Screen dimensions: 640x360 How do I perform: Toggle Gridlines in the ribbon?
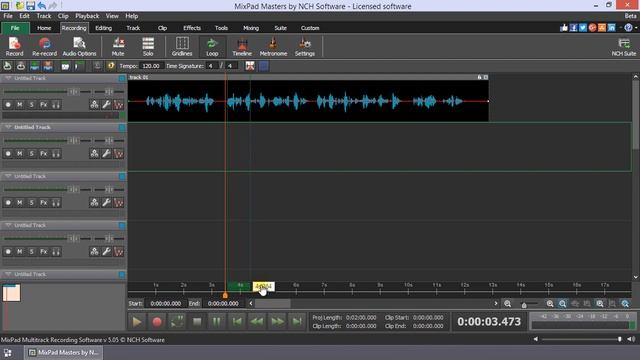[x=182, y=47]
